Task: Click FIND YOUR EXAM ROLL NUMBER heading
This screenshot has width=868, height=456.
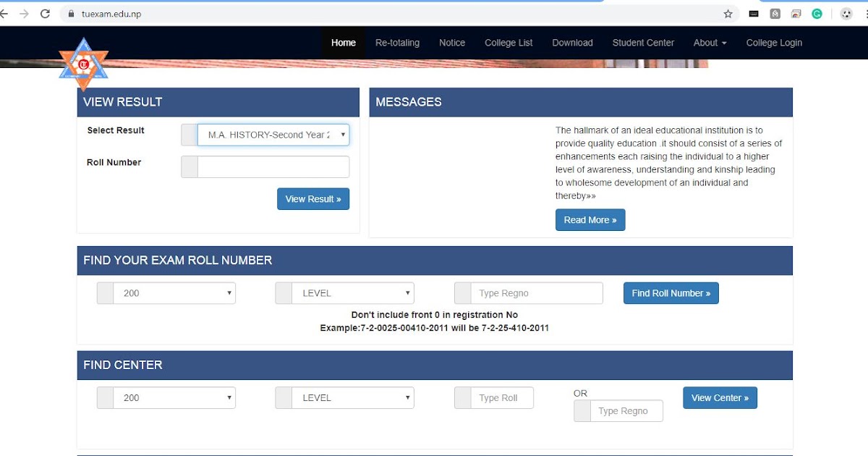Action: tap(178, 260)
